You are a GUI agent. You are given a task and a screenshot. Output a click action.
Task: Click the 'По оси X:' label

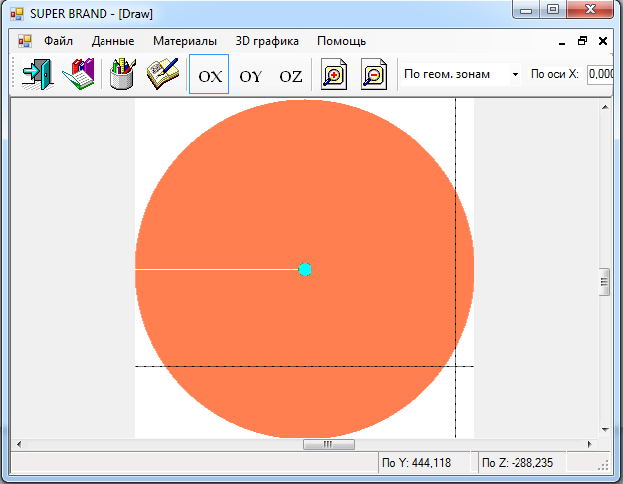tap(555, 74)
